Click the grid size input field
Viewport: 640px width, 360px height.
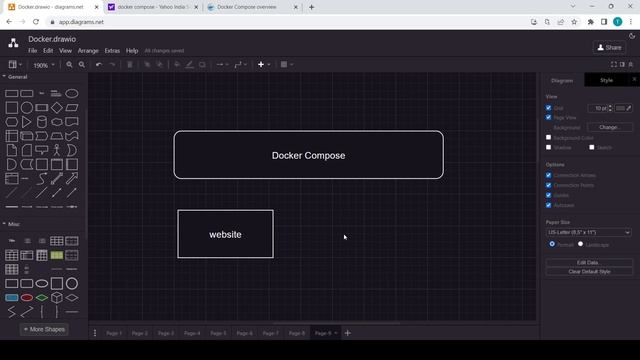pos(598,108)
